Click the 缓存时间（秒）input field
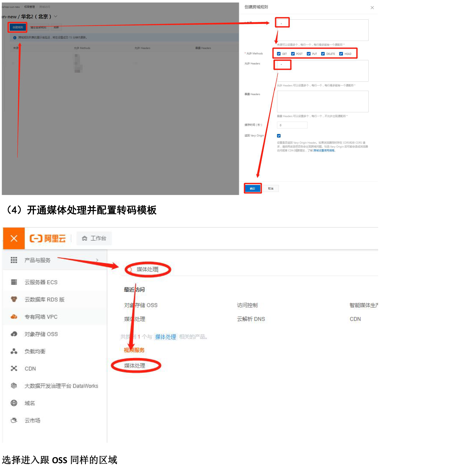 (292, 125)
